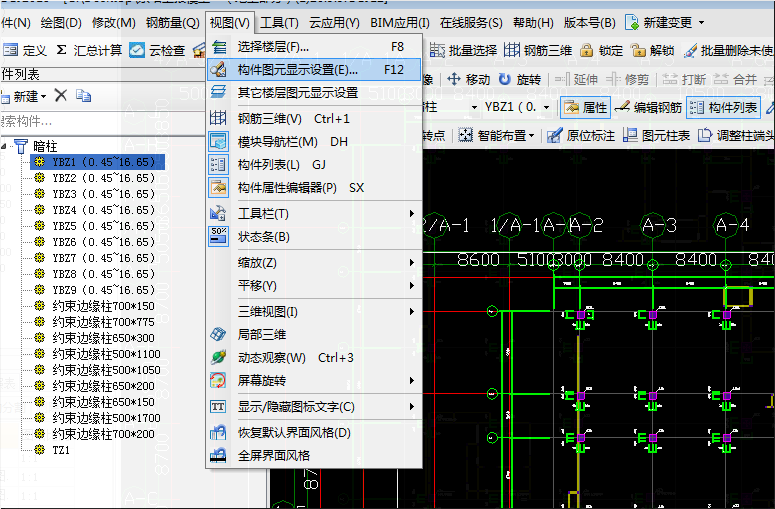Screen dimensions: 775x509
Task: Click the 选择楼层 menu icon
Action: pyautogui.click(x=218, y=47)
